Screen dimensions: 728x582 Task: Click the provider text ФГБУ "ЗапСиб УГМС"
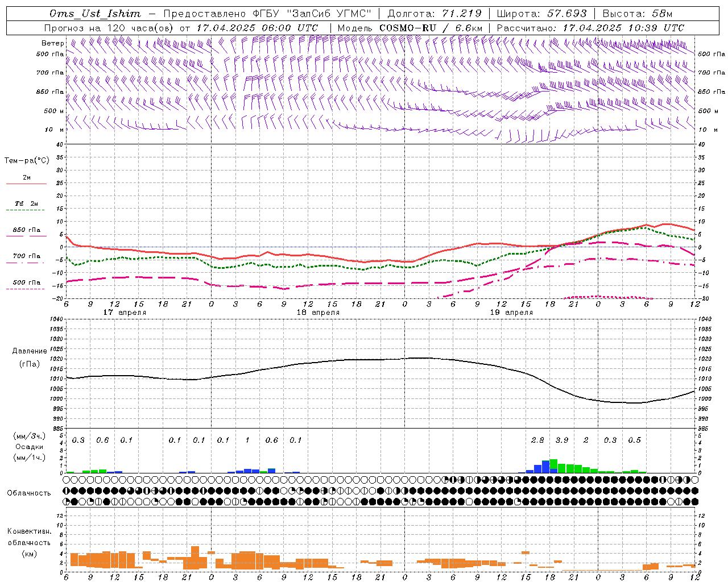[312, 14]
